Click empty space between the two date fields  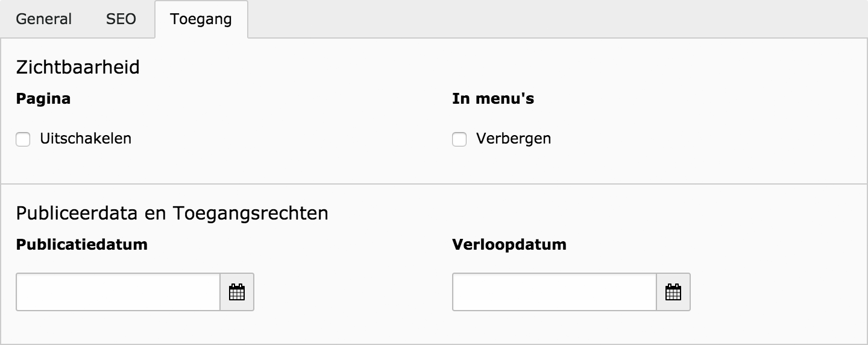click(x=353, y=293)
